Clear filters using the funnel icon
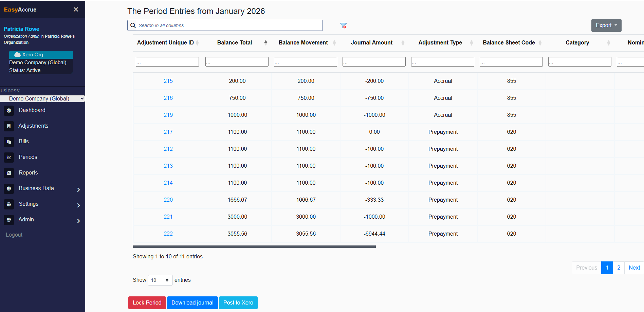Viewport: 644px width, 312px height. click(343, 25)
